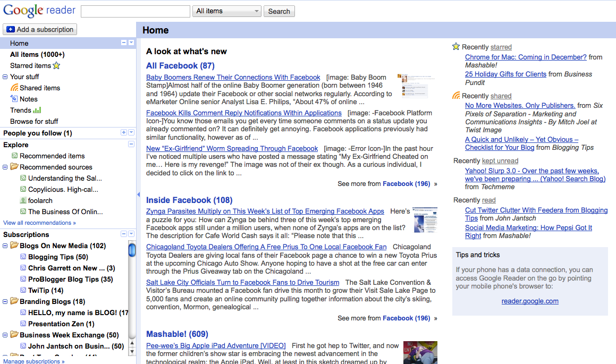Open the Branding Blogs folder icon
616x364 pixels.
(x=14, y=301)
